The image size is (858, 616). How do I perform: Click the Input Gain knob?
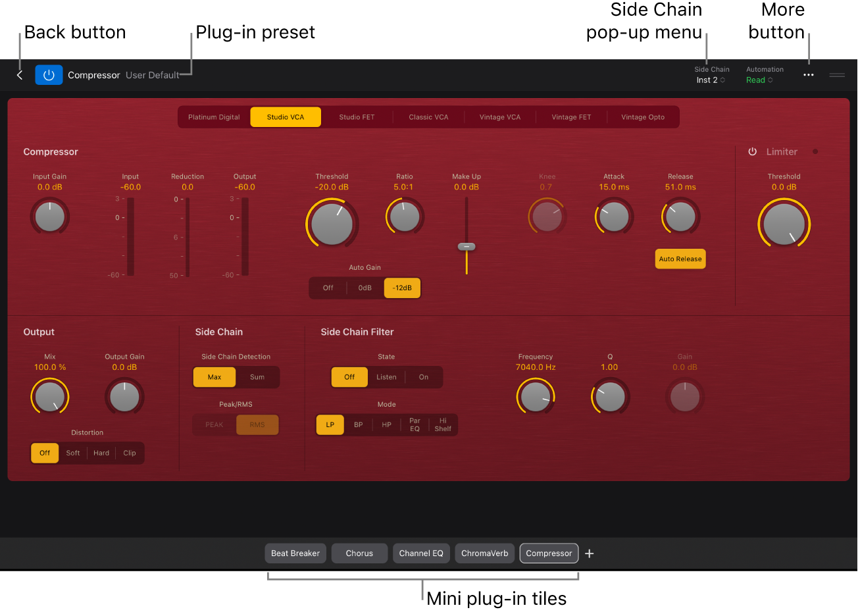point(50,217)
